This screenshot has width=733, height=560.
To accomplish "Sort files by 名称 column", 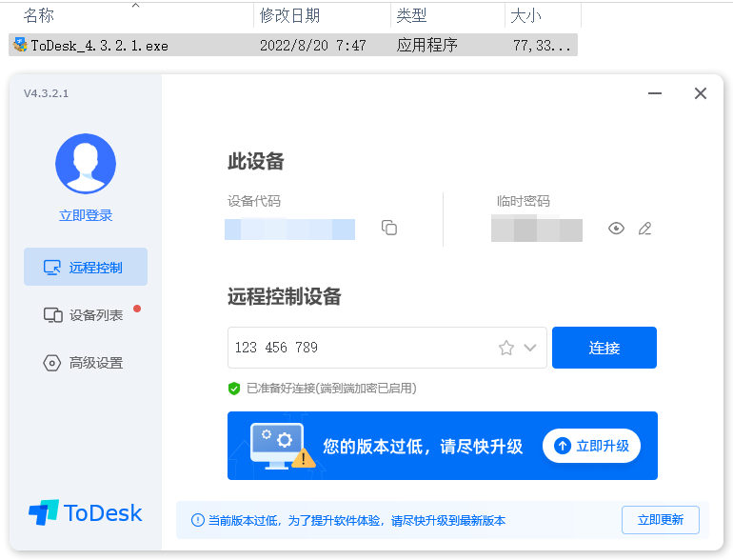I will (39, 15).
